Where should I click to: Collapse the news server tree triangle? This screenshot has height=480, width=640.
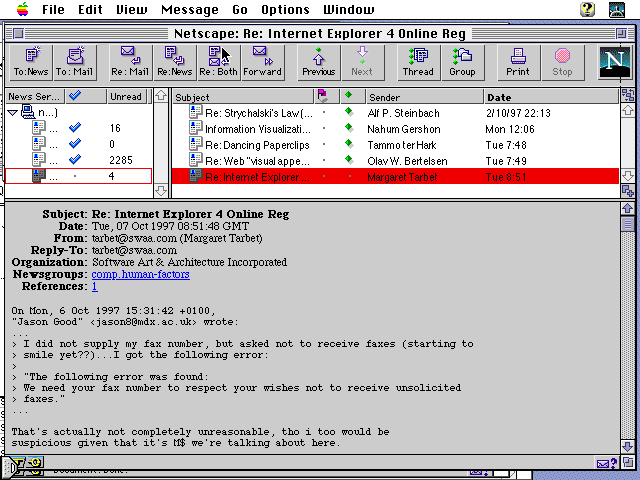point(13,112)
